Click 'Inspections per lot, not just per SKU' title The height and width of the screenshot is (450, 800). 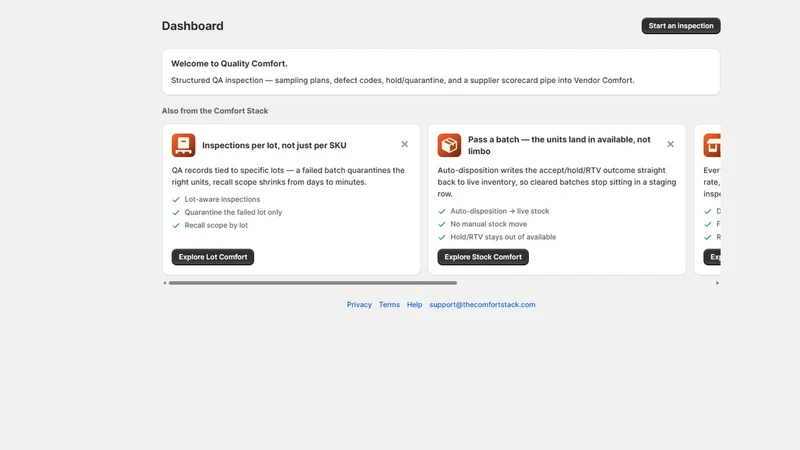274,145
